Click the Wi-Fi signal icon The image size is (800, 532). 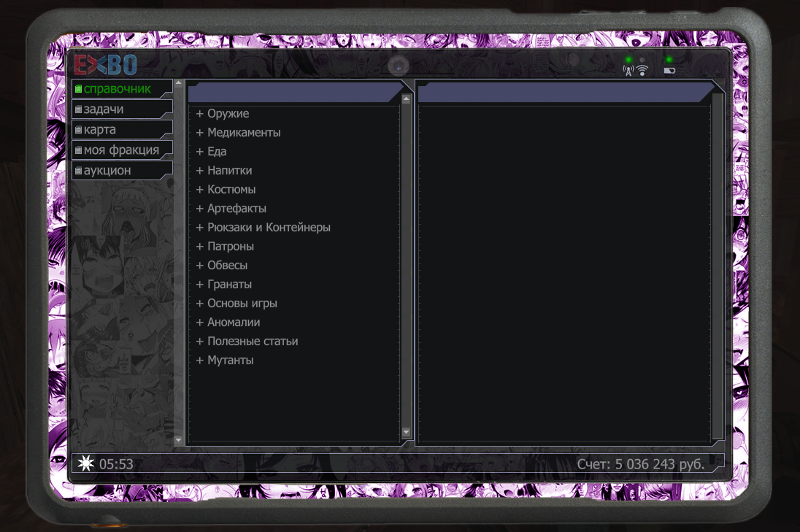tap(642, 70)
